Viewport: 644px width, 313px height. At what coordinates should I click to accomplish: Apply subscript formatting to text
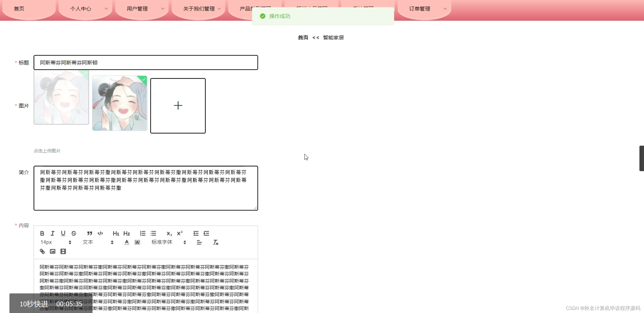point(169,233)
